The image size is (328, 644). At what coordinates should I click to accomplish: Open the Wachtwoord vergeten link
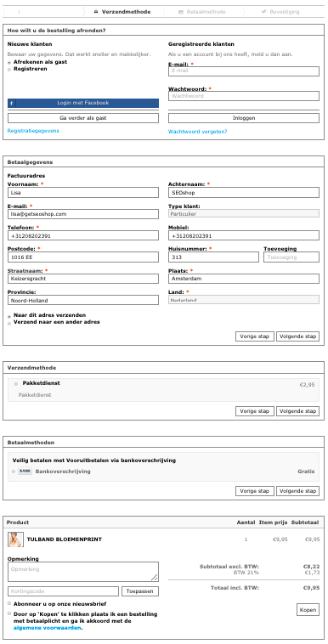[198, 132]
